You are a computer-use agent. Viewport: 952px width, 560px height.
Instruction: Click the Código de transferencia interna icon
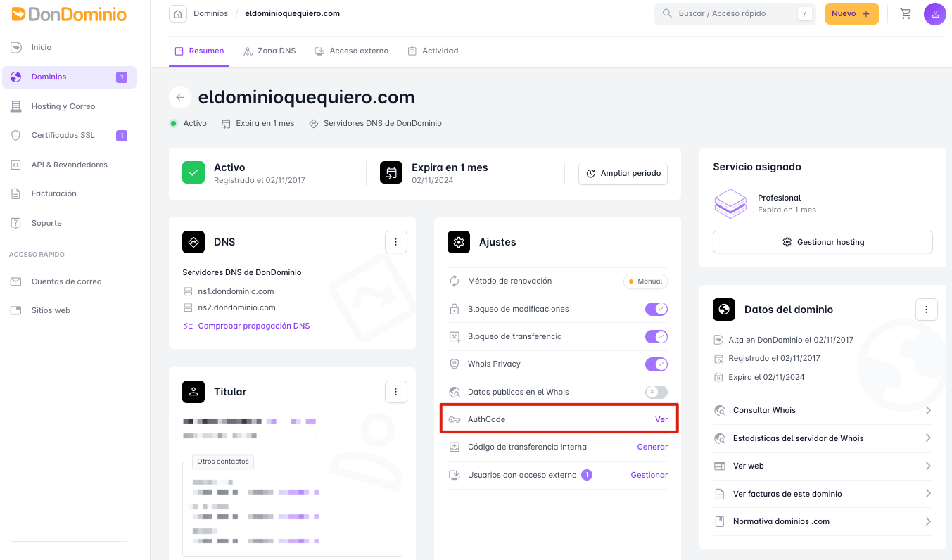(x=455, y=447)
